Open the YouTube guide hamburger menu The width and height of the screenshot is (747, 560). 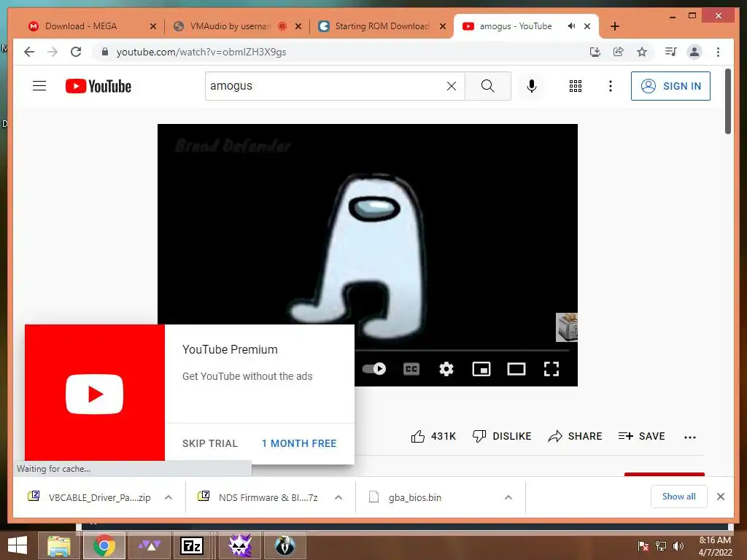tap(39, 86)
